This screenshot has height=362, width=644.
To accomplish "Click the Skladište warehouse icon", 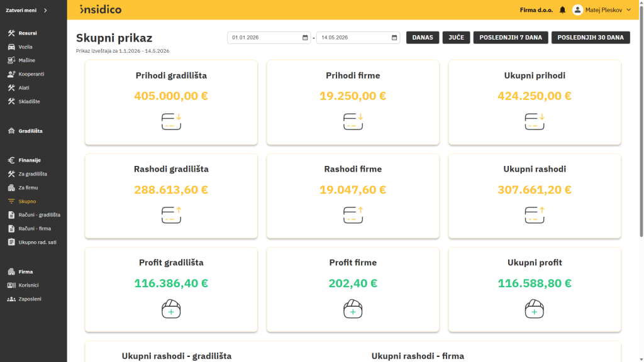I will tap(11, 101).
